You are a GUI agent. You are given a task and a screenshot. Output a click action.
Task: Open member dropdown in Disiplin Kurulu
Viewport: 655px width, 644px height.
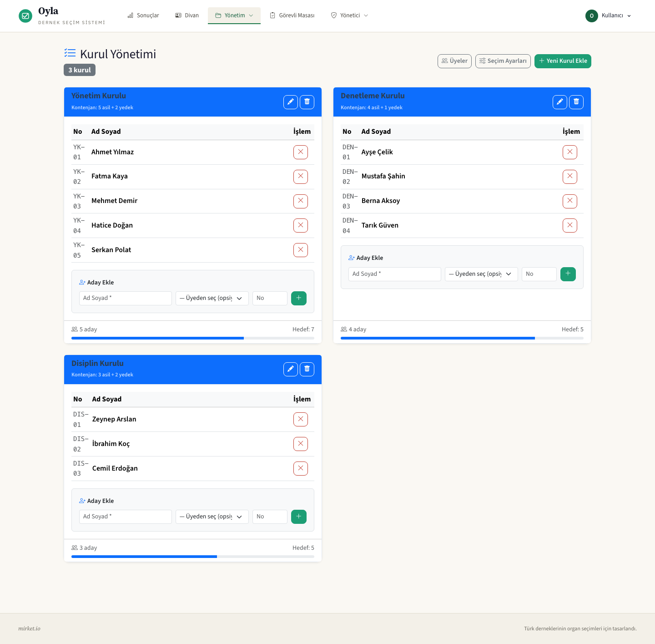point(212,517)
